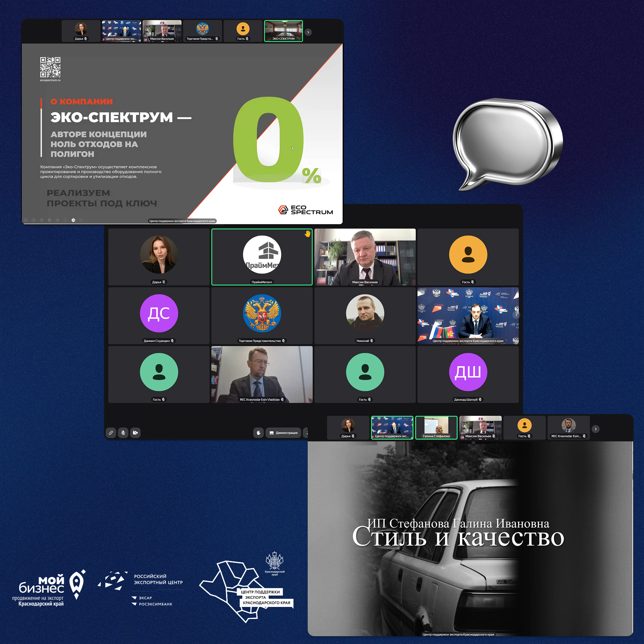Viewport: 644px width, 644px height.
Task: Copy the meeting link in the gallery window
Action: point(111,433)
